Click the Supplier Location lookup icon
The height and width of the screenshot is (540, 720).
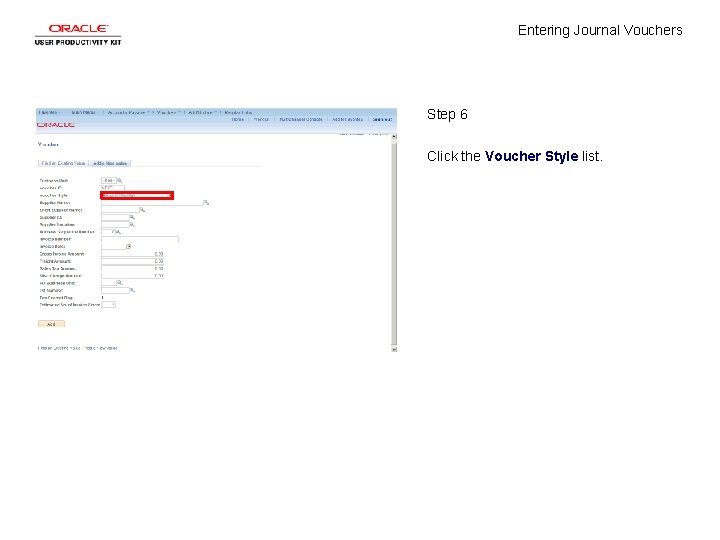[132, 225]
